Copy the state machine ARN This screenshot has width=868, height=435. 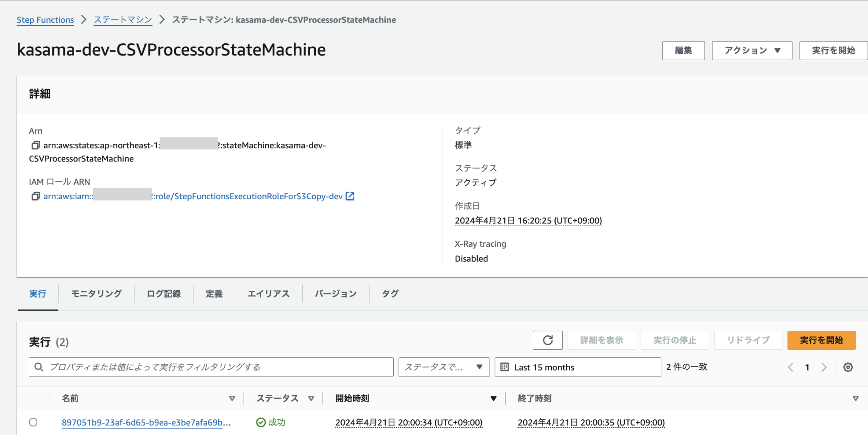click(x=36, y=145)
